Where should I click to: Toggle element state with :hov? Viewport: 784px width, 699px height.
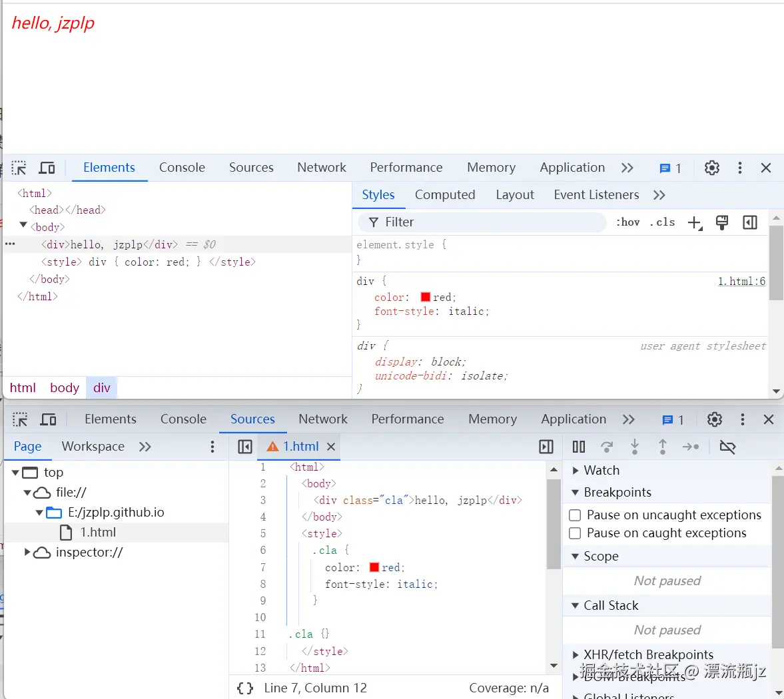click(627, 222)
